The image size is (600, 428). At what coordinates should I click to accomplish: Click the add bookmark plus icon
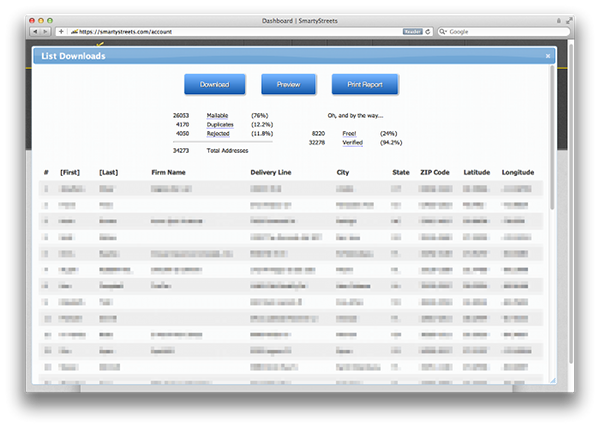(x=61, y=31)
